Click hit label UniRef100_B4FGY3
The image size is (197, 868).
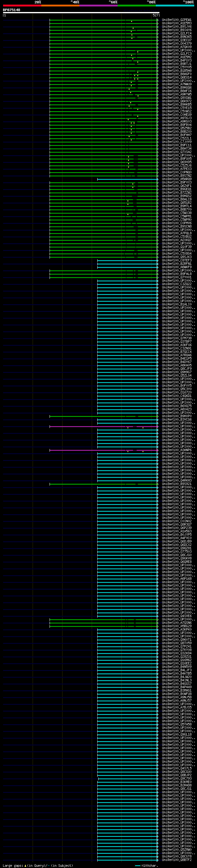point(176,61)
